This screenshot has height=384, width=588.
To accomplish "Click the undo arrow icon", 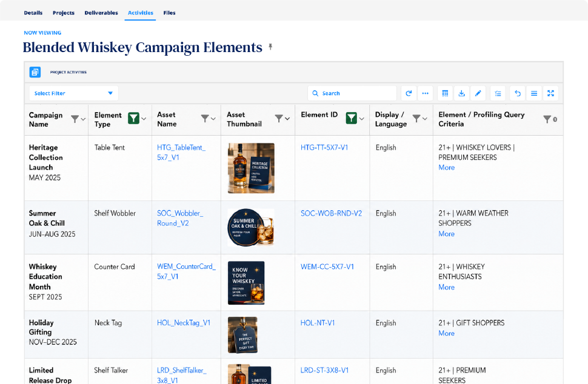I will [x=518, y=93].
